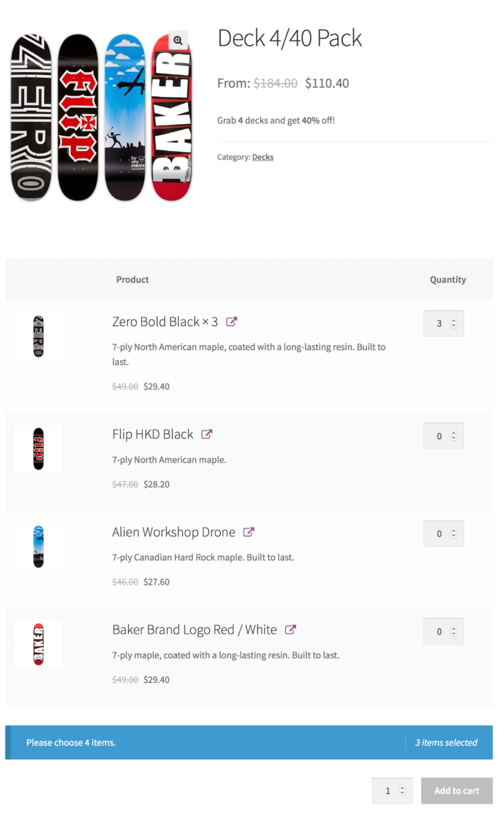Decrease the cart quantity using down arrow

click(x=402, y=793)
